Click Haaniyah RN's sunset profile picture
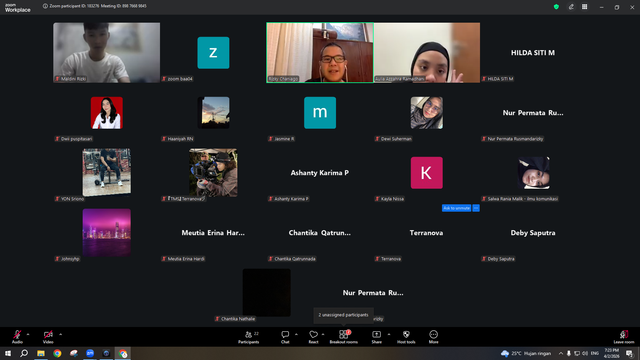 point(213,113)
